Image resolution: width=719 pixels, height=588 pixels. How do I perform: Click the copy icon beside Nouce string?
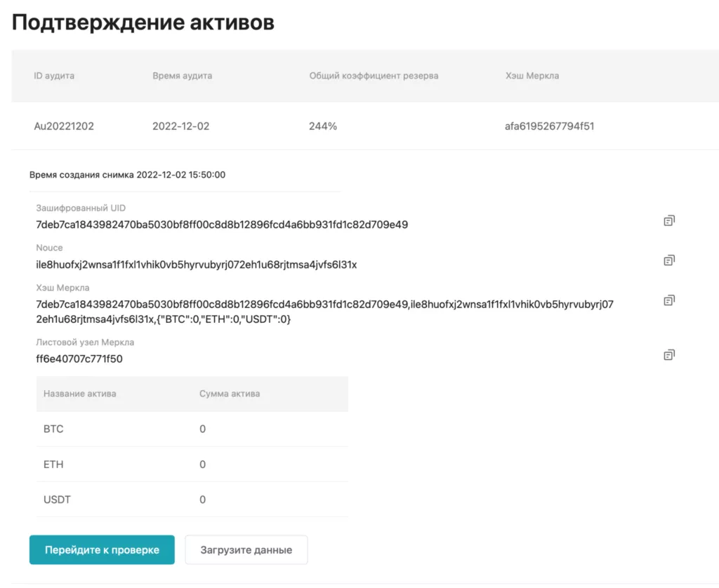[668, 260]
